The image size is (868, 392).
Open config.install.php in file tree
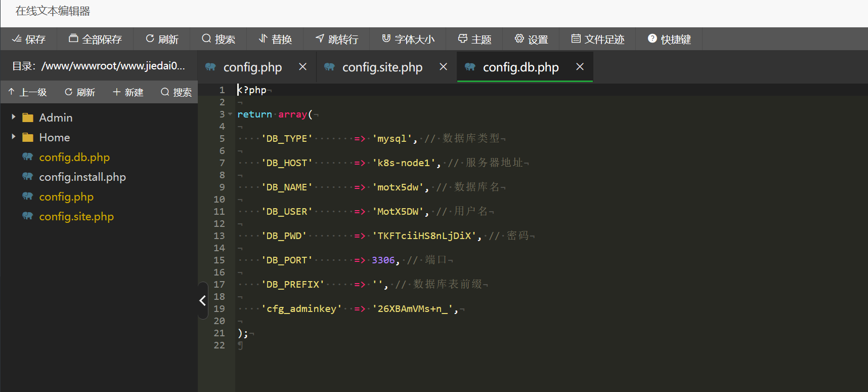82,177
